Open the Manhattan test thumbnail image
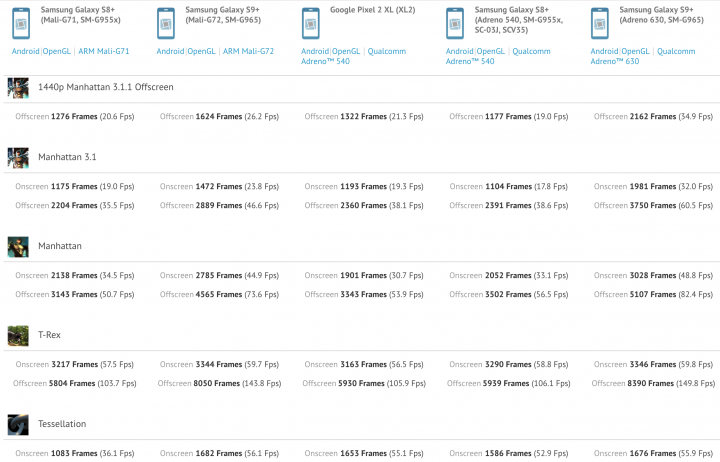Screen dimensions: 720x462 (x=18, y=247)
